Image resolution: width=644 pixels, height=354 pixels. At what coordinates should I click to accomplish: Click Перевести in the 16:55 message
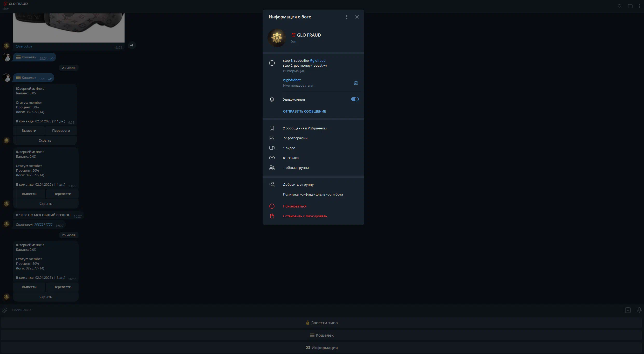[62, 287]
